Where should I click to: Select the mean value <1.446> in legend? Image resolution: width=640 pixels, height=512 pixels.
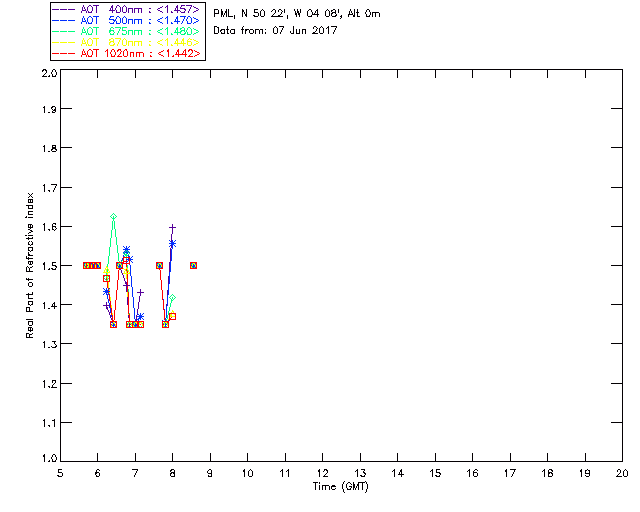tap(178, 42)
